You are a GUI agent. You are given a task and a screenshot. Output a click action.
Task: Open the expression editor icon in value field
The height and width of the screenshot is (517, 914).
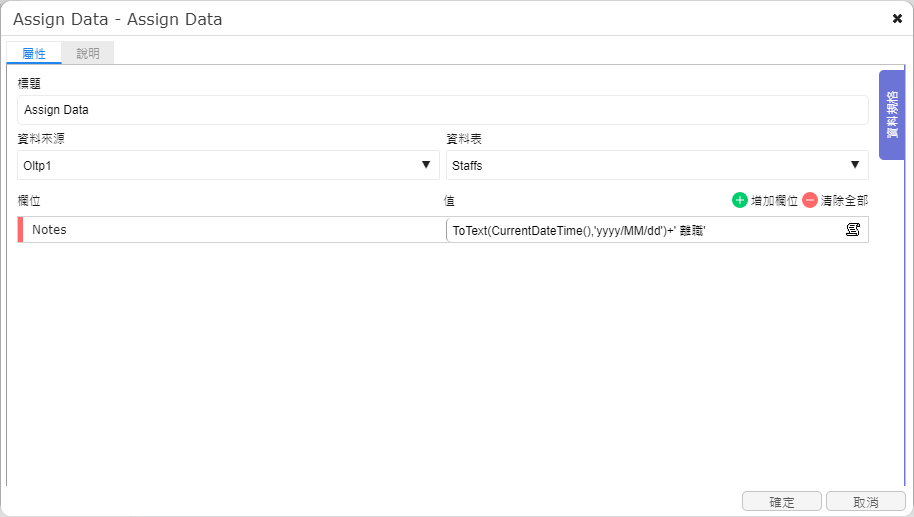[853, 230]
